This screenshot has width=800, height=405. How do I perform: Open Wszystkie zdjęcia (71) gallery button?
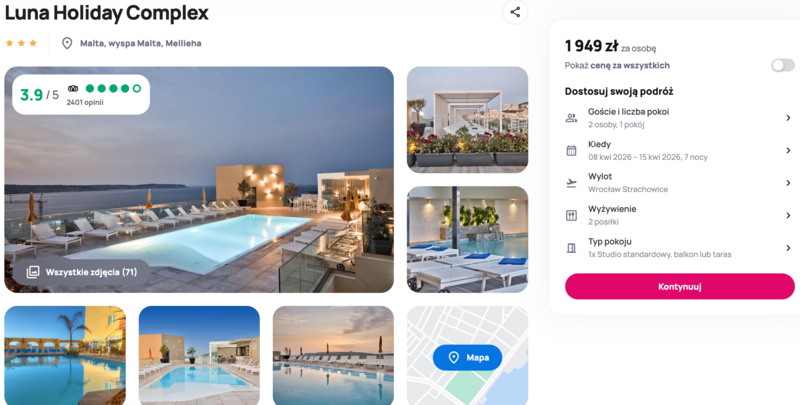[82, 272]
